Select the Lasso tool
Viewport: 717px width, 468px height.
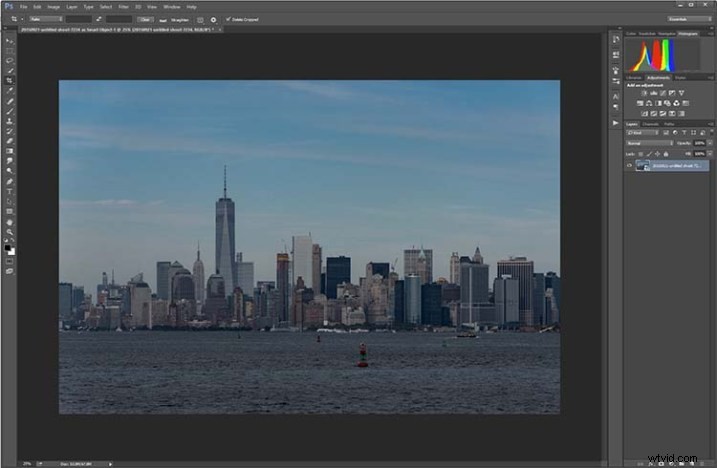pos(10,61)
